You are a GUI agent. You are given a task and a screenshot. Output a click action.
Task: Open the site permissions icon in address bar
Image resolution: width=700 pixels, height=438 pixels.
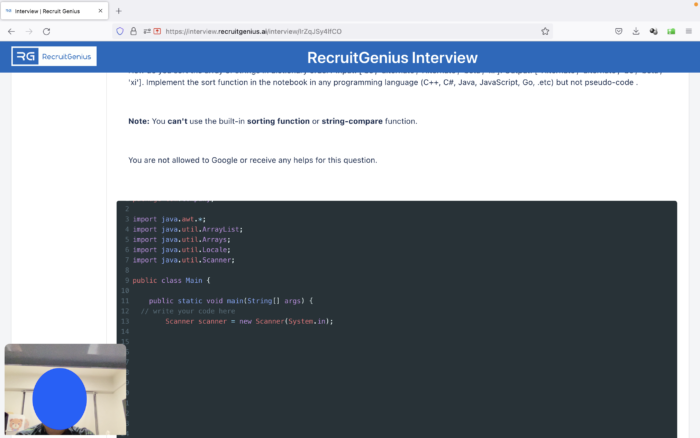point(147,31)
